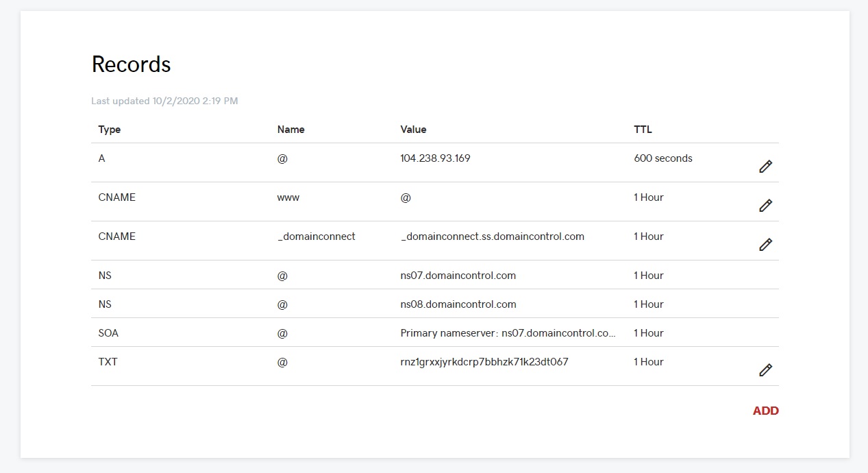The height and width of the screenshot is (473, 868).
Task: Click the www name cell
Action: click(288, 197)
